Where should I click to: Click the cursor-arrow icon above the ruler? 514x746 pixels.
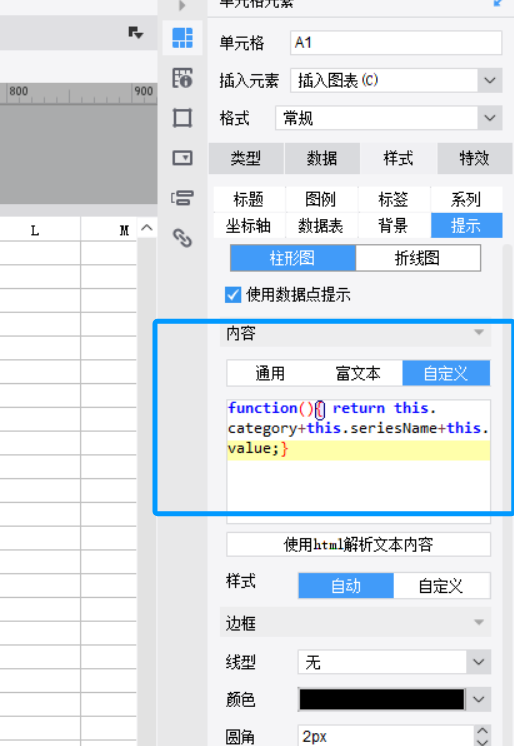136,32
